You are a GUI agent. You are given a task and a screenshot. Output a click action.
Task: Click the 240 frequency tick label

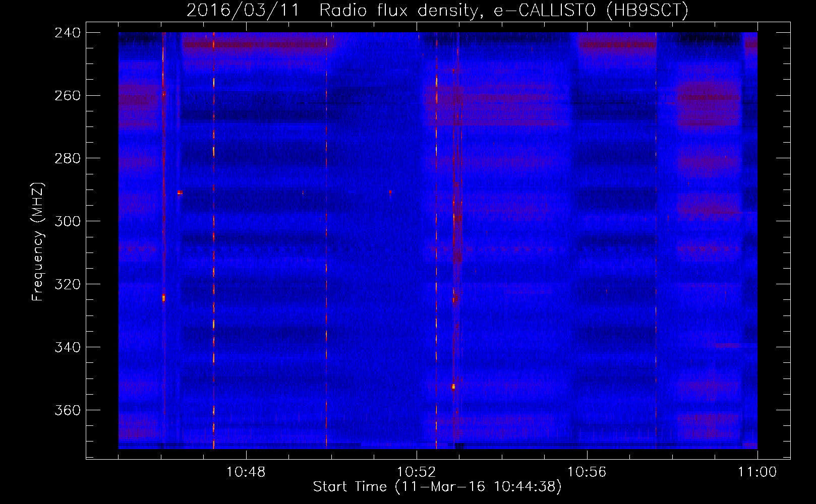(68, 33)
